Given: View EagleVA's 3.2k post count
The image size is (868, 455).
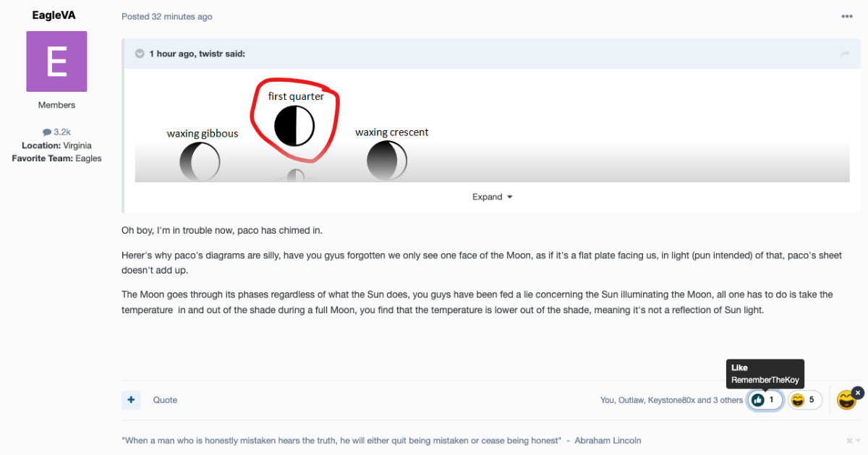Looking at the screenshot, I should [x=56, y=133].
